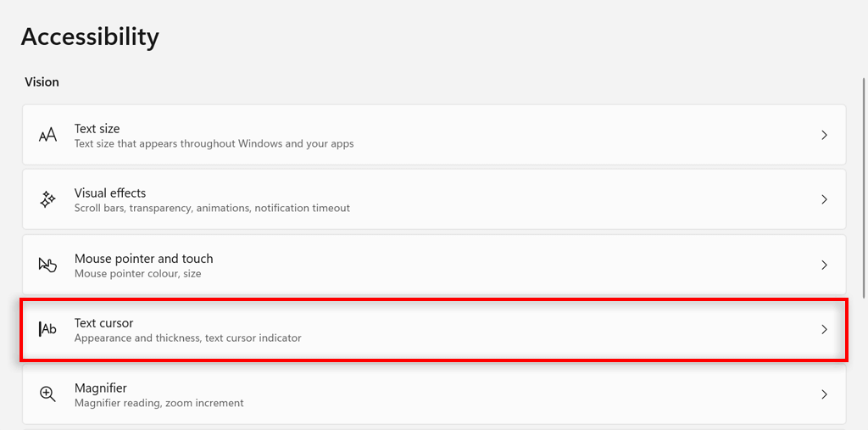Click the Visual effects sparkle icon

pos(47,199)
